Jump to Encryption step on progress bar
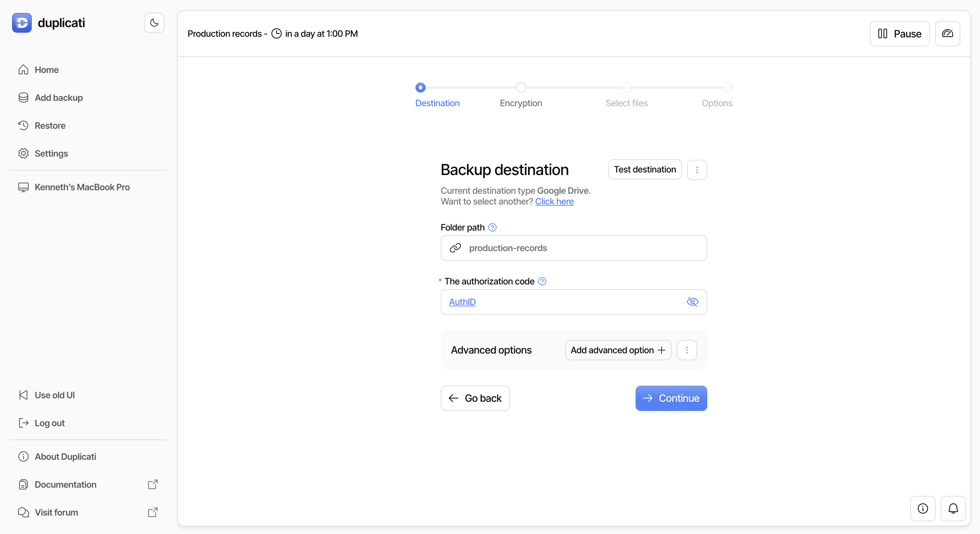980x534 pixels. (x=520, y=88)
